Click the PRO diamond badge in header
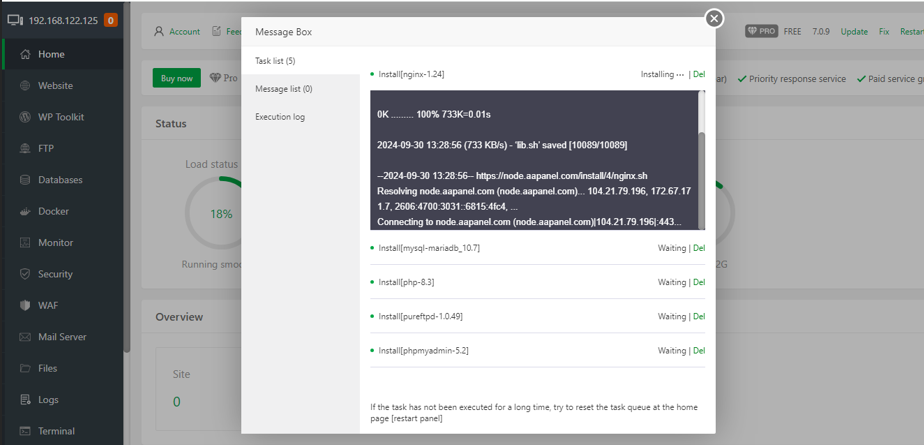Screen dimensions: 924x445 click(762, 31)
